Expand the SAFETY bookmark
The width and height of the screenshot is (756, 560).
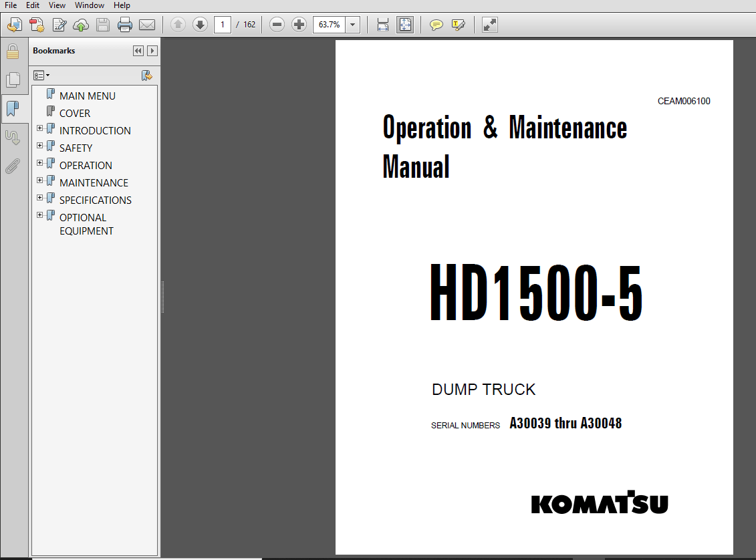point(39,147)
